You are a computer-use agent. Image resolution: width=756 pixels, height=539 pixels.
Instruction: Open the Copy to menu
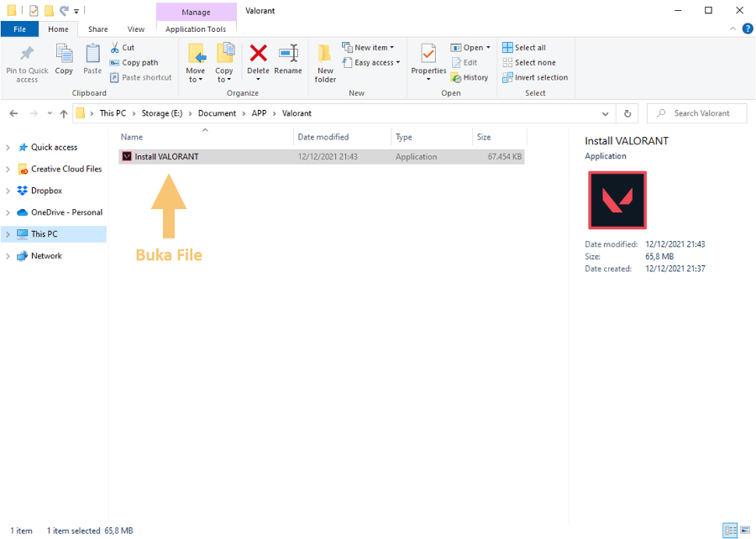coord(223,63)
